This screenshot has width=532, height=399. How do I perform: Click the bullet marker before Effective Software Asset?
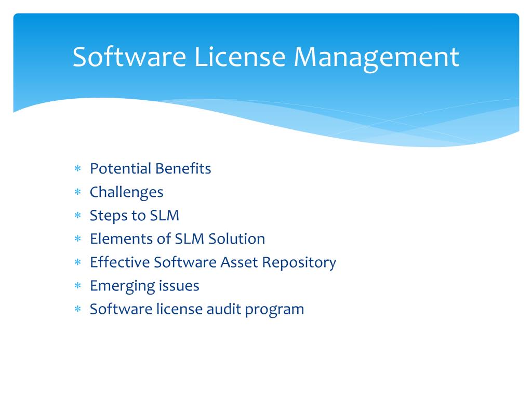pos(78,262)
